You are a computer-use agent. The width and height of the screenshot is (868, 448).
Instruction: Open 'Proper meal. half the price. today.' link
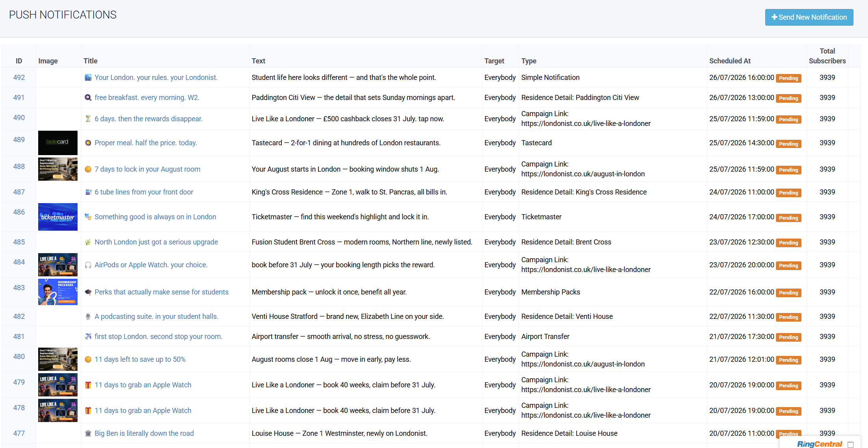(x=146, y=143)
